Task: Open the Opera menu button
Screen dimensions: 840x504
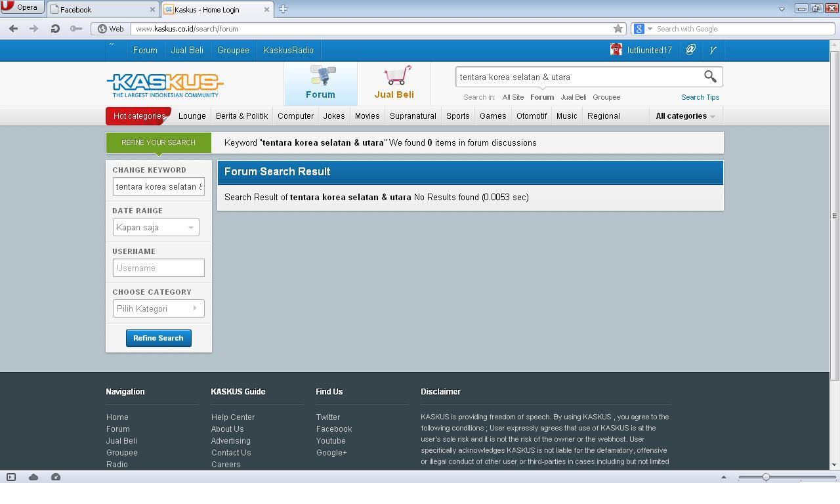Action: 22,7
